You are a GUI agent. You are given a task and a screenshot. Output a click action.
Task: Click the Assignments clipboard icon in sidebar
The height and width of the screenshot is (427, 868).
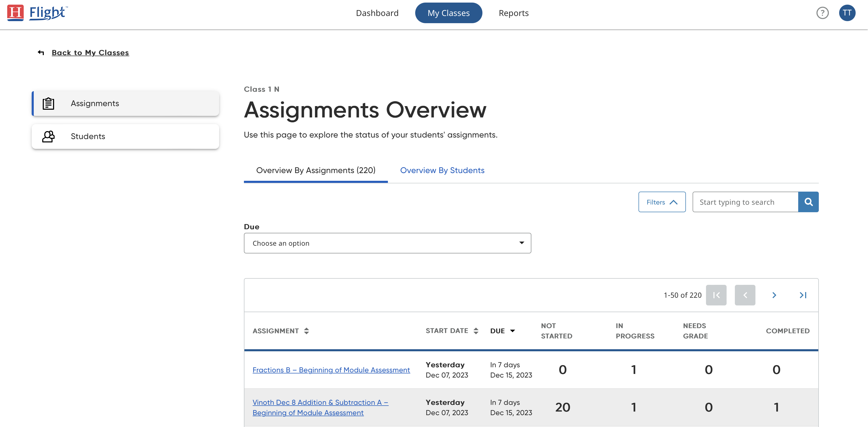point(48,104)
